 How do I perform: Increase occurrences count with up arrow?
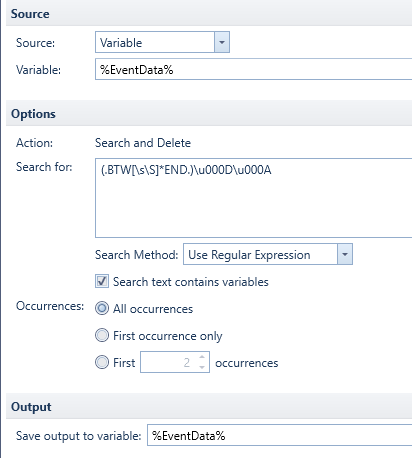click(202, 357)
